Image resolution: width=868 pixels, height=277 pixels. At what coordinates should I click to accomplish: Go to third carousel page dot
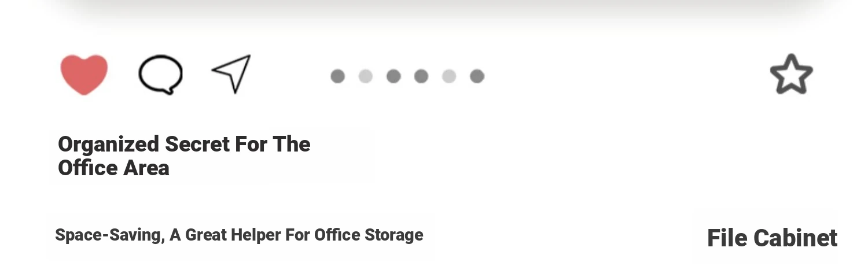[x=393, y=76]
